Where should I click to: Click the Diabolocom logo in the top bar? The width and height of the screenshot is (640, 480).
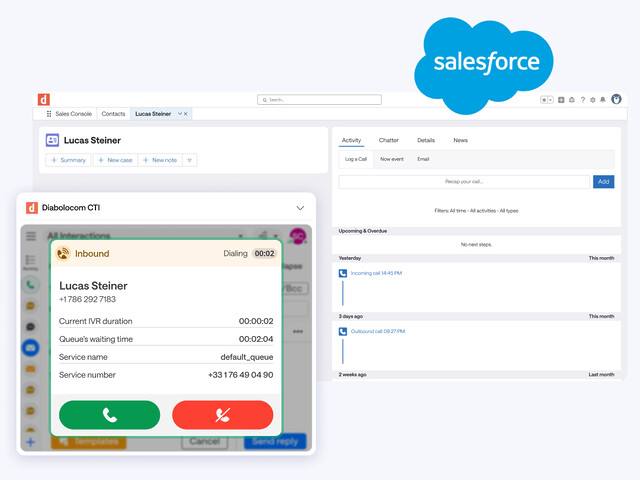[44, 99]
